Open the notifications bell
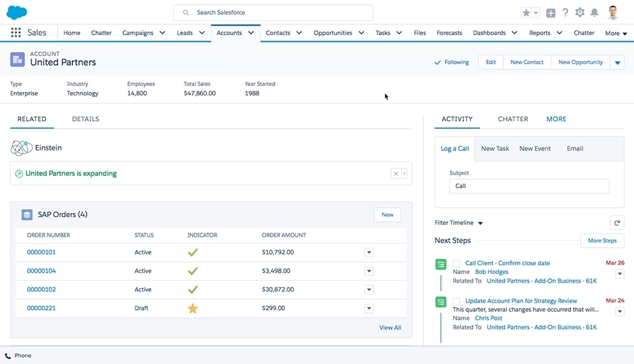The image size is (634, 364). pyautogui.click(x=594, y=13)
